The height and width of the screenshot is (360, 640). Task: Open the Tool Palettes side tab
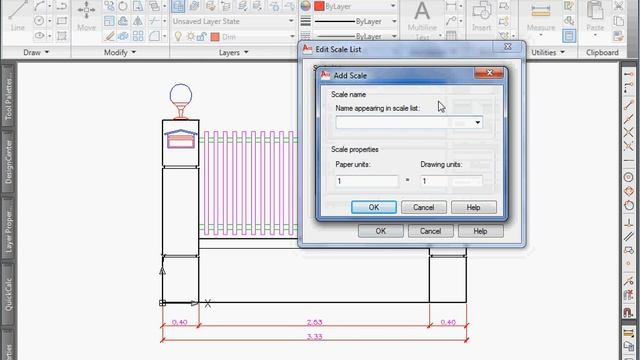tap(8, 96)
